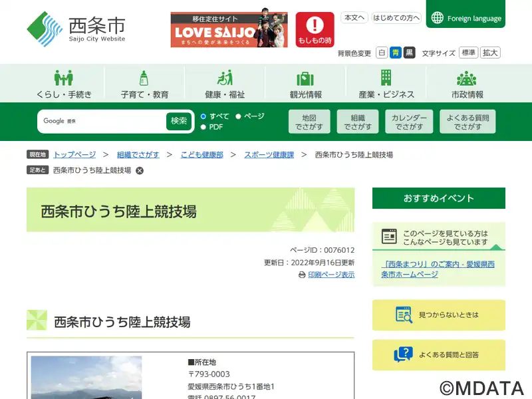Set background color to white (白)
The height and width of the screenshot is (399, 532).
(x=382, y=53)
